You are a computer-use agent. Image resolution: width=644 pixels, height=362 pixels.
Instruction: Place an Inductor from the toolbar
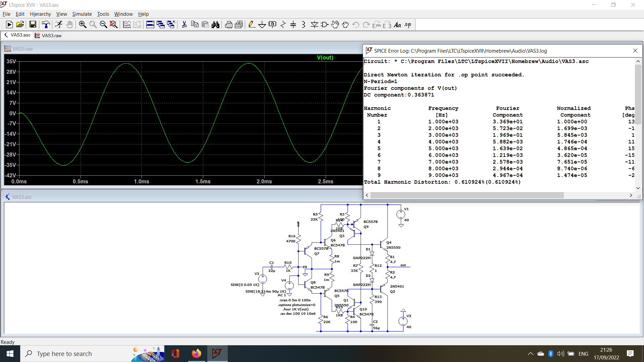tap(304, 24)
